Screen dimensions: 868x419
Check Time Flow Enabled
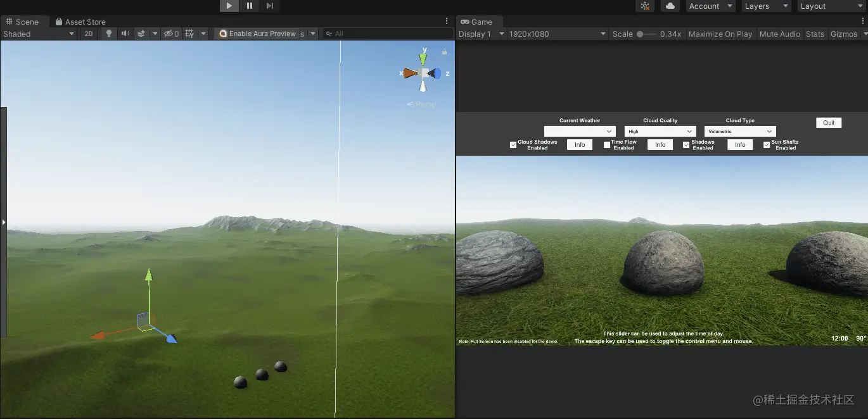607,145
